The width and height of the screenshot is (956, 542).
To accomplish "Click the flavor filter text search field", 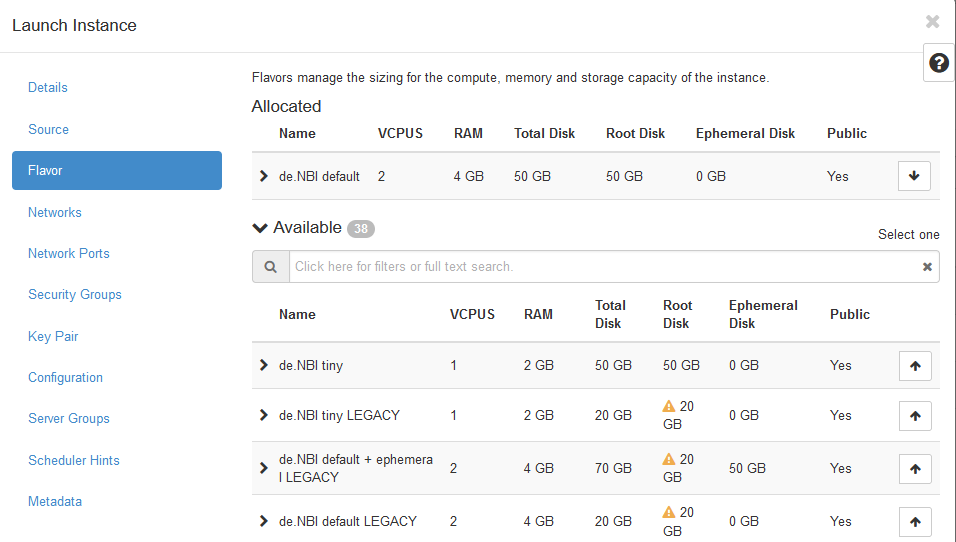I will (x=600, y=267).
